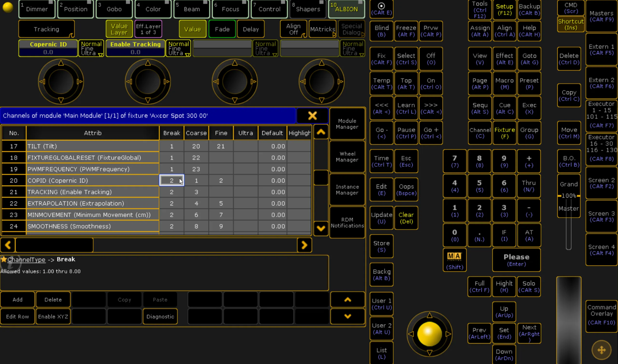Select the Gobo preset tab

click(114, 9)
